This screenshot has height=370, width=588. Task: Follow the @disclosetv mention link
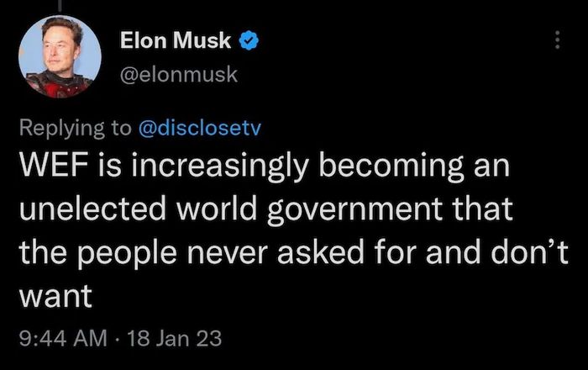(200, 128)
